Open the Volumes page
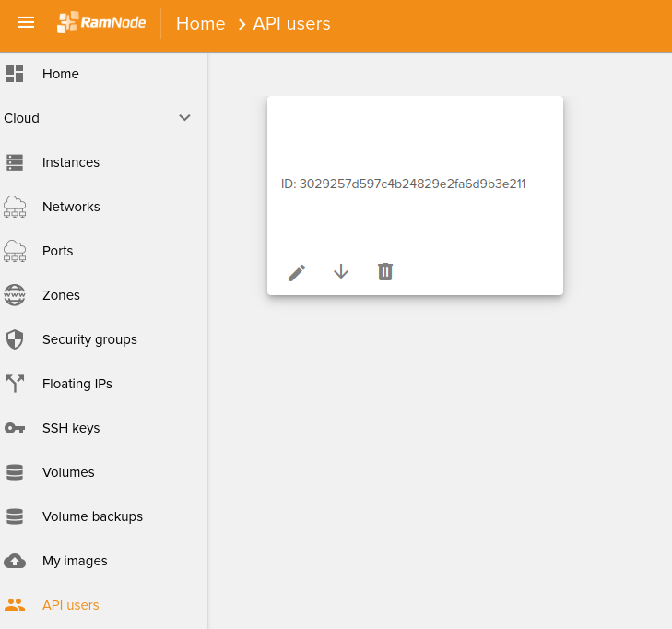The width and height of the screenshot is (672, 629). (68, 472)
